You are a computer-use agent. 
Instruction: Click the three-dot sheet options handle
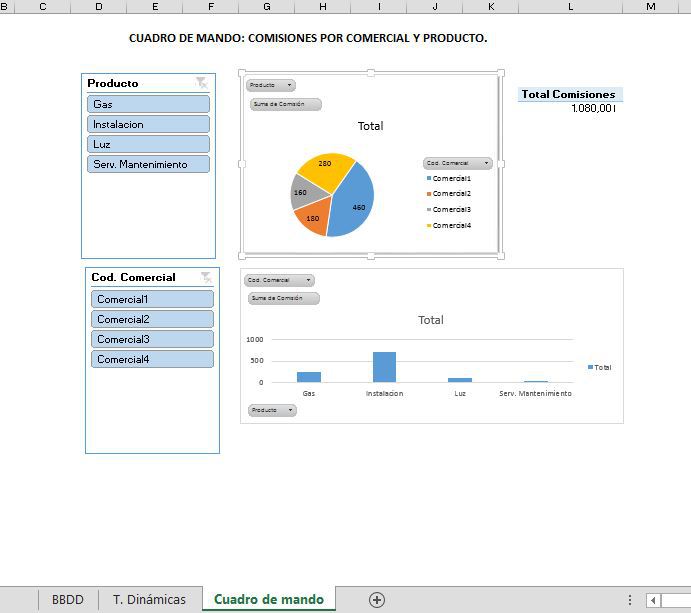pos(630,600)
